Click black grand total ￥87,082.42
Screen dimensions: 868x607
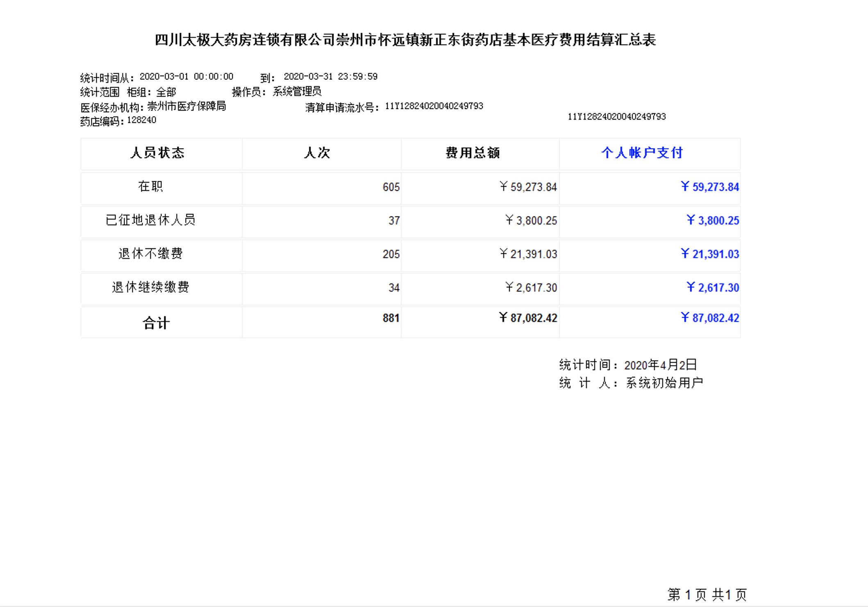click(x=528, y=318)
